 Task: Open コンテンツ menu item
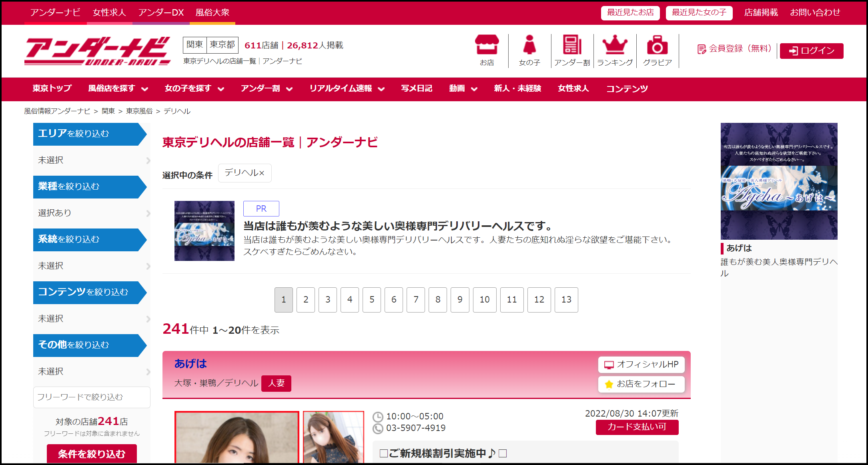point(627,88)
